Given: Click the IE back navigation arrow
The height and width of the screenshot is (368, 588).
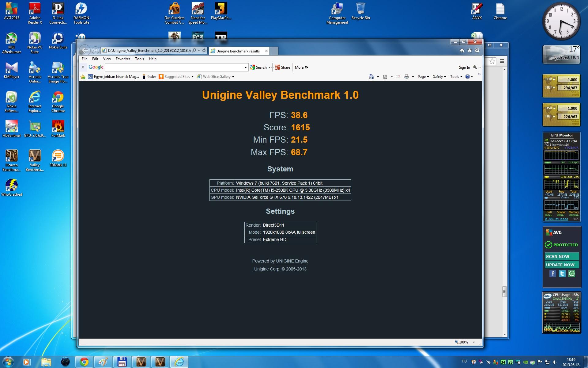Looking at the screenshot, I should pos(85,50).
